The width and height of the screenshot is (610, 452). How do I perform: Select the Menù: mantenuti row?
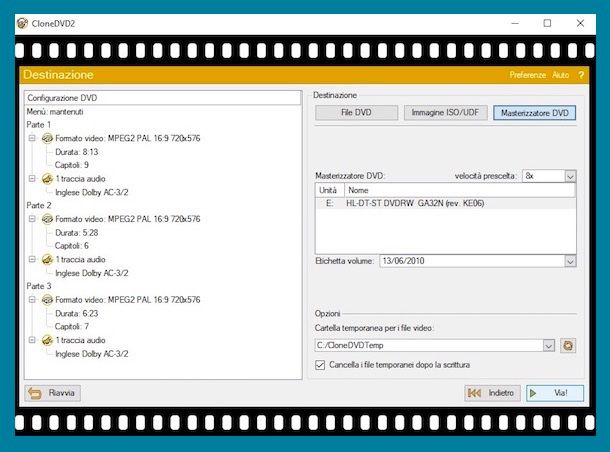pyautogui.click(x=55, y=112)
